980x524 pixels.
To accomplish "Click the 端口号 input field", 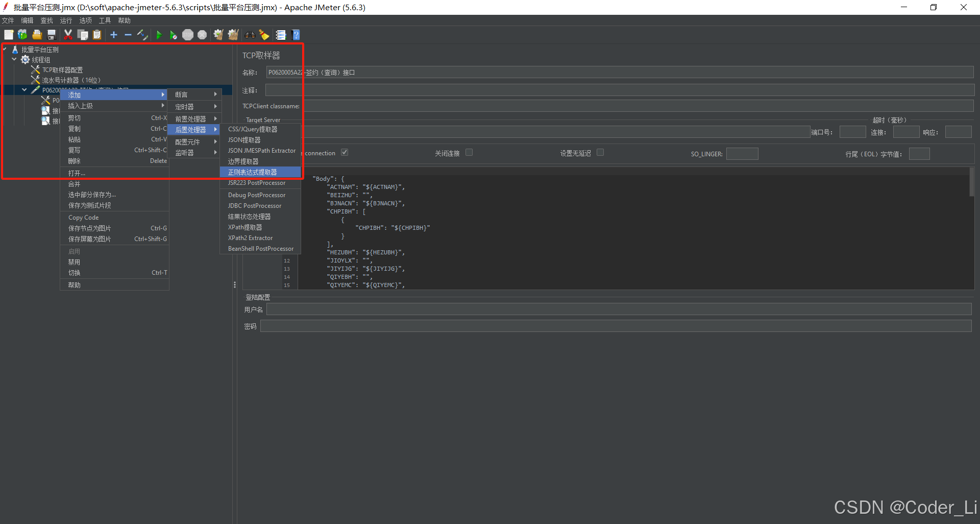I will (x=852, y=132).
